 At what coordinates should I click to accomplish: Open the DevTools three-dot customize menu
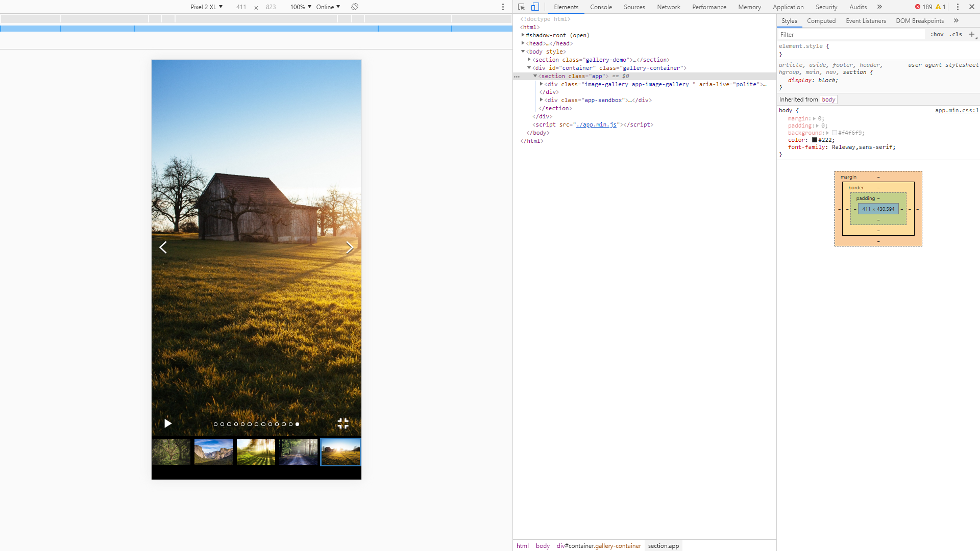point(958,7)
